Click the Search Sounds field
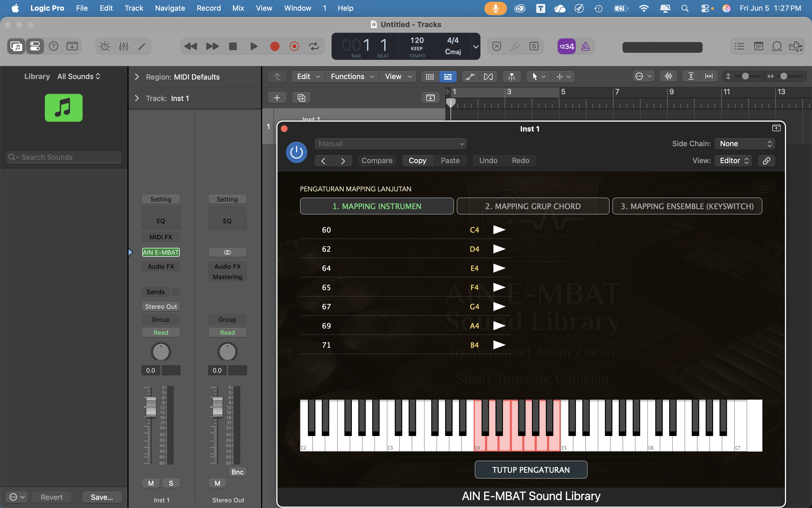Image resolution: width=812 pixels, height=508 pixels. click(x=64, y=157)
